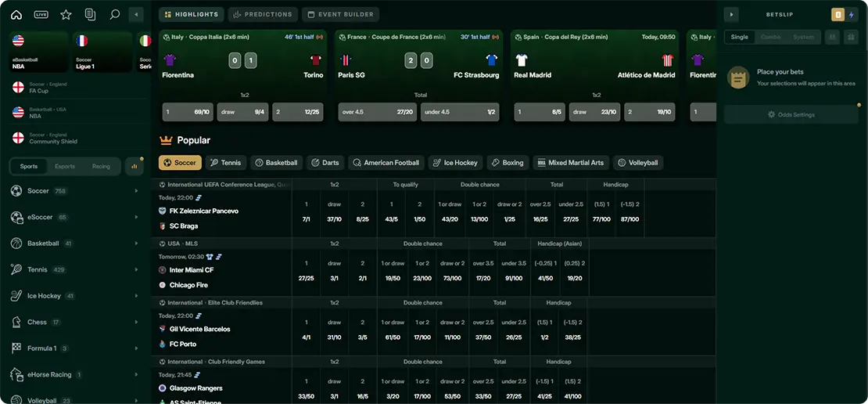Screen dimensions: 868x404
Task: Click Inter Miami CF jersey stream icon
Action: click(x=210, y=257)
